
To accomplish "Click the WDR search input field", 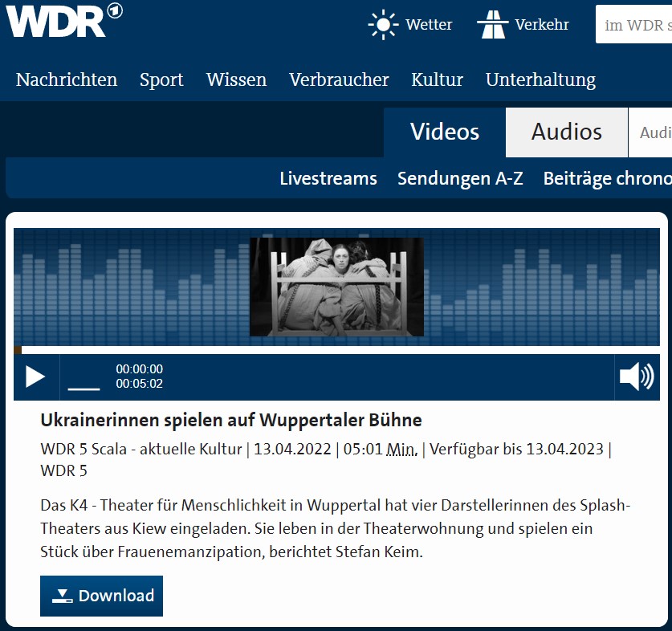I will tap(634, 25).
